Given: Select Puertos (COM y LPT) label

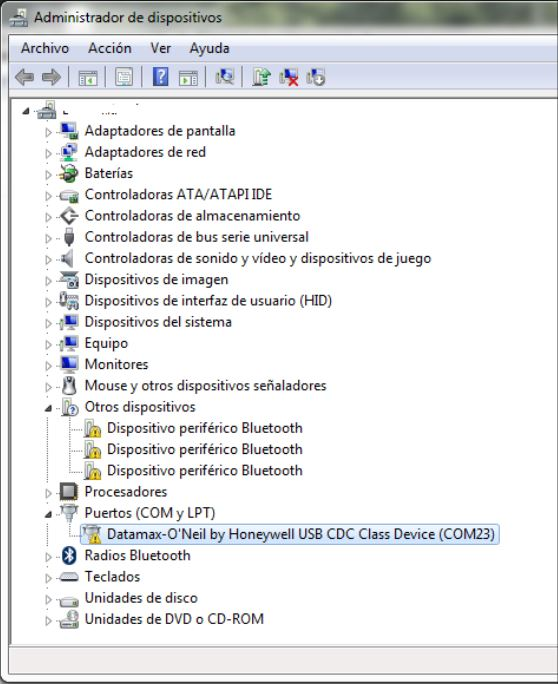Looking at the screenshot, I should tap(150, 513).
